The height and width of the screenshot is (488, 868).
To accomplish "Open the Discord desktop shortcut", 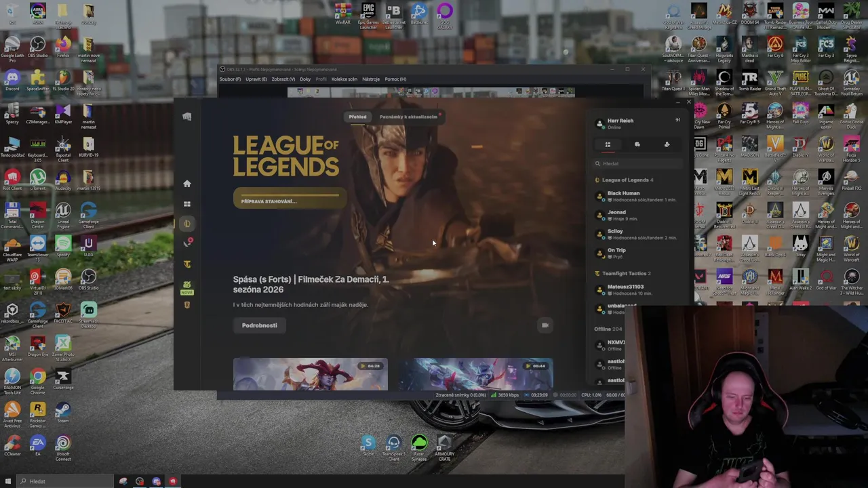I will [12, 81].
